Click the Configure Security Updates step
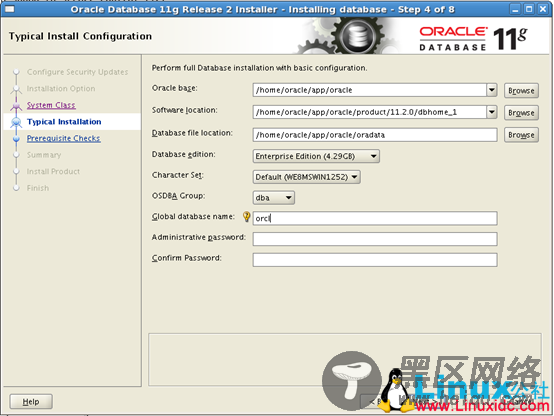Screen dimensions: 554x416 click(x=77, y=72)
